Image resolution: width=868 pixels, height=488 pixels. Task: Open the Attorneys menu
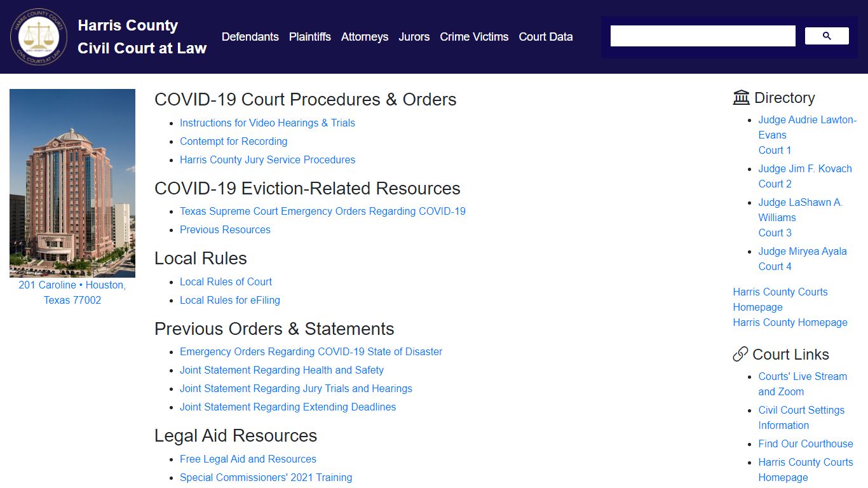pyautogui.click(x=365, y=37)
